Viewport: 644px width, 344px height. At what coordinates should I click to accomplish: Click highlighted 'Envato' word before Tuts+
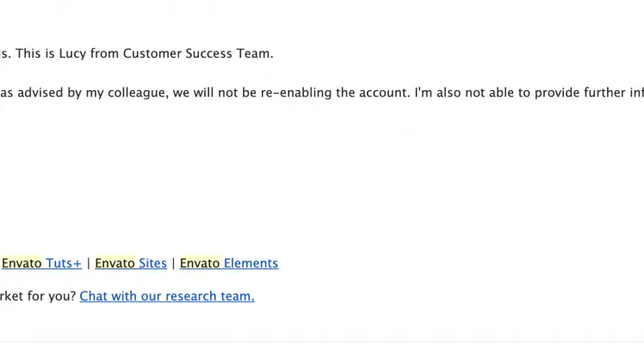(22, 263)
